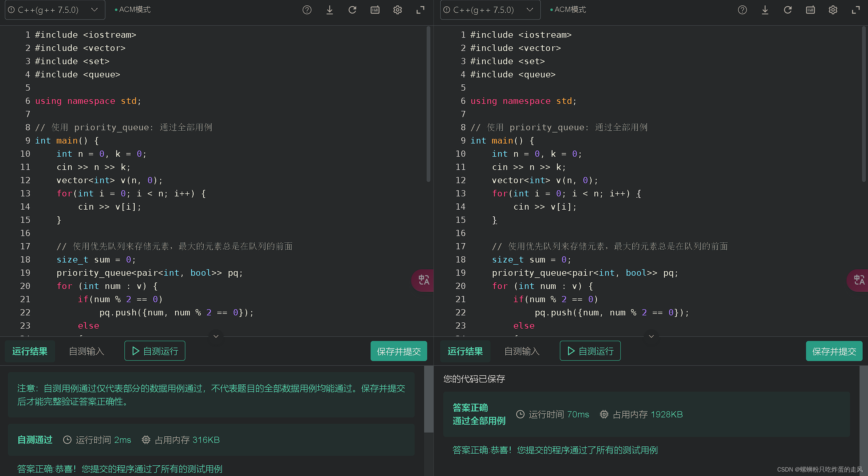Click priority_queue declaration line in left editor
868x476 pixels.
pos(150,273)
